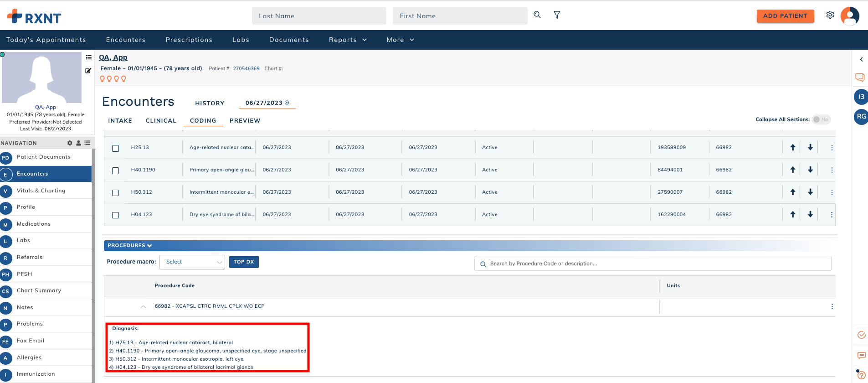The width and height of the screenshot is (868, 383).
Task: Open Chart Summary in navigation
Action: pyautogui.click(x=46, y=290)
